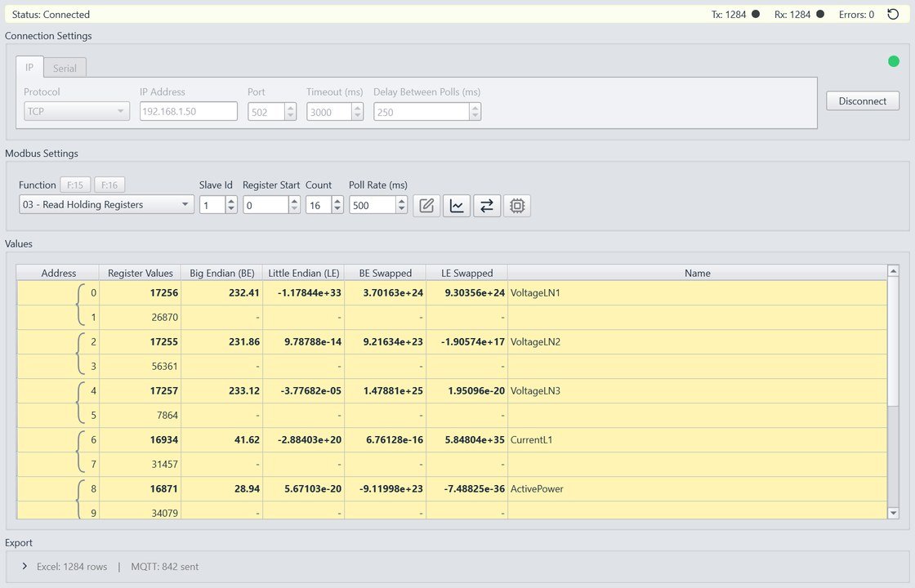This screenshot has height=588, width=915.
Task: Click the swap arrows icon
Action: click(x=487, y=205)
